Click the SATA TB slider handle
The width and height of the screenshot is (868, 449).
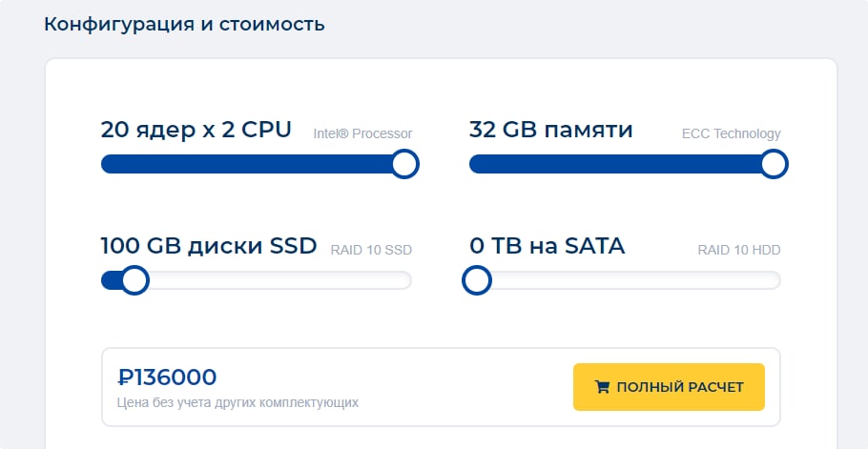(x=477, y=280)
